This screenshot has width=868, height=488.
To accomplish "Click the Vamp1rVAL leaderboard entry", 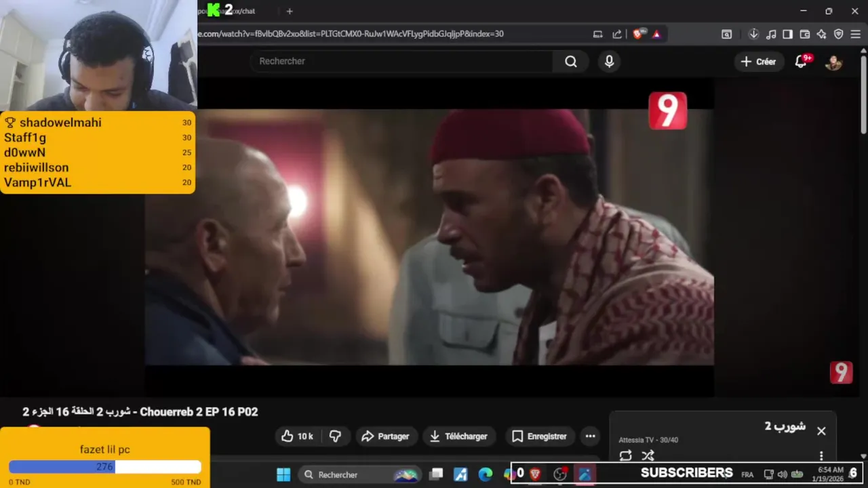I will [x=98, y=182].
